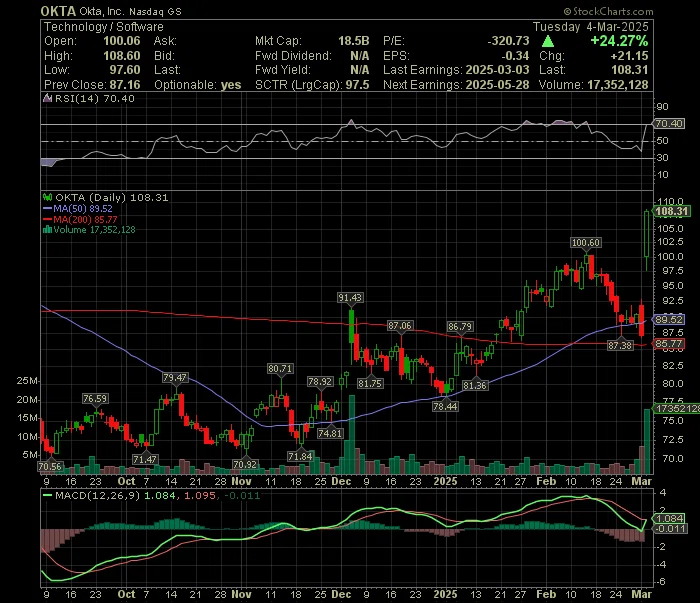
Task: Click the 71.47 low price label
Action: coord(145,459)
